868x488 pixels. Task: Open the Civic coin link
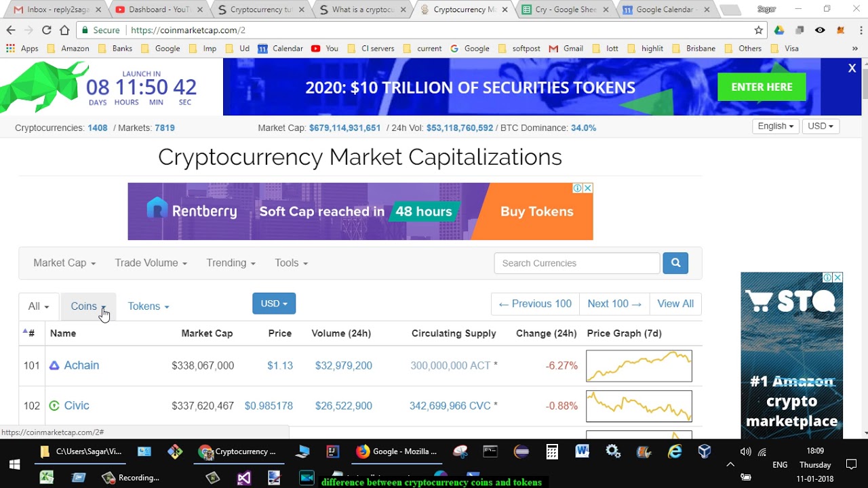click(77, 405)
